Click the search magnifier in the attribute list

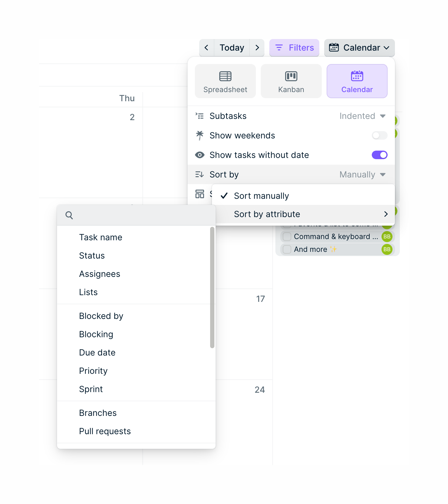tap(69, 215)
